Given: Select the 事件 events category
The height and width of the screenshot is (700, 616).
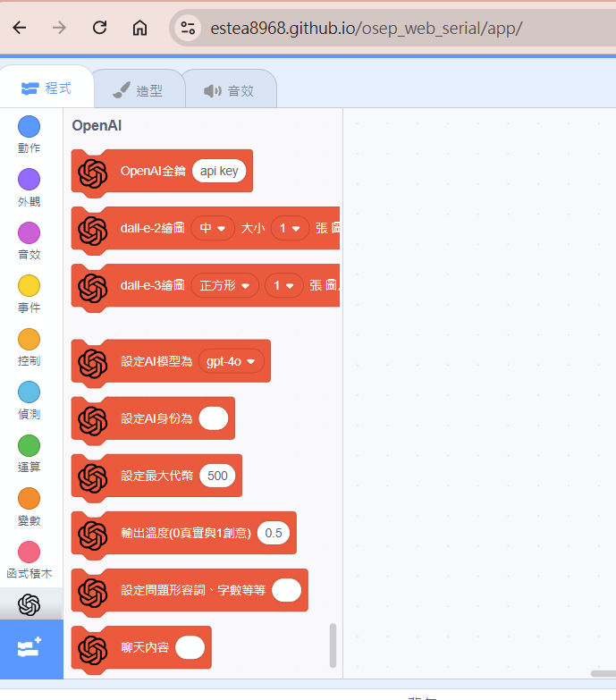Looking at the screenshot, I should (x=29, y=294).
